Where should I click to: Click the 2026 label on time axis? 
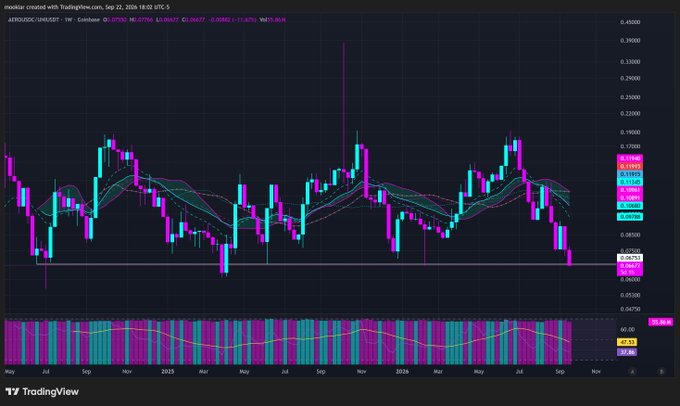[402, 372]
